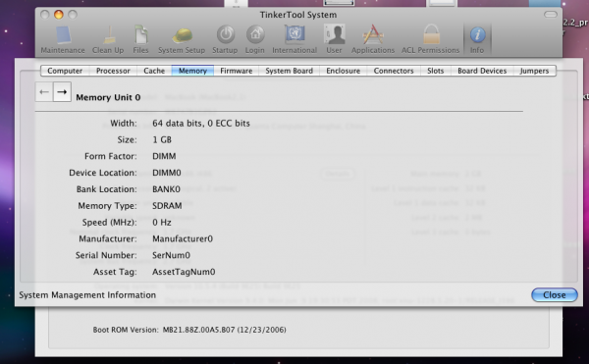Select the Info toolbar icon
The width and height of the screenshot is (589, 364).
477,40
